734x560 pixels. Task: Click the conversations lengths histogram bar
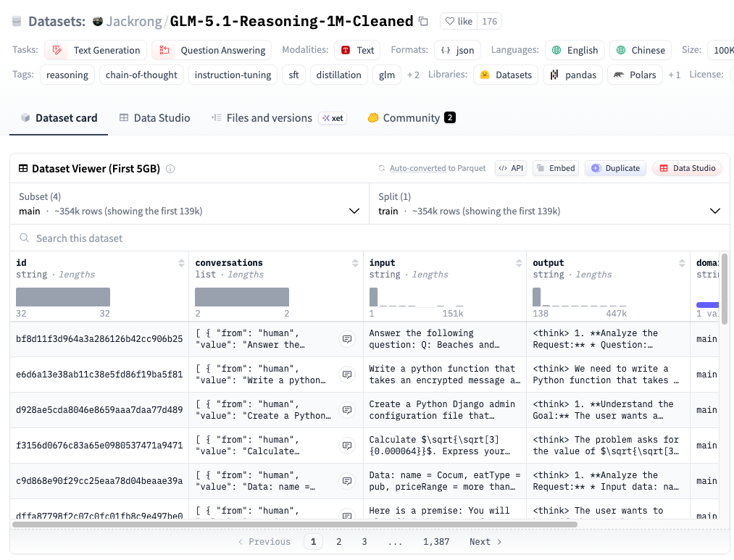(241, 297)
